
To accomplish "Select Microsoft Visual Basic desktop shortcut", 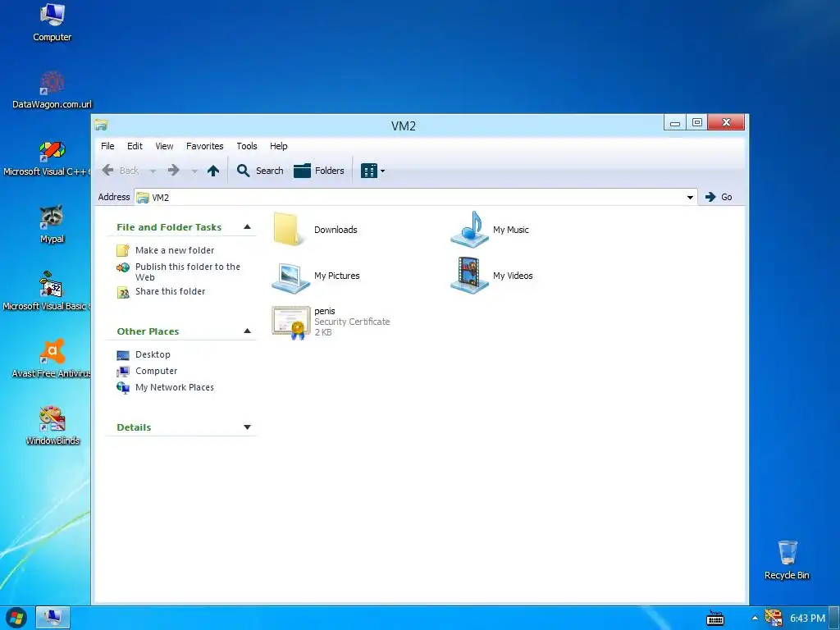I will (52, 292).
